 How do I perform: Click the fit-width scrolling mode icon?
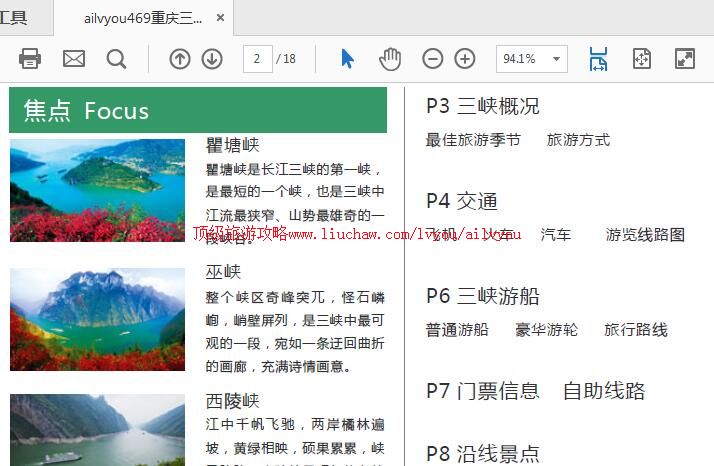598,59
